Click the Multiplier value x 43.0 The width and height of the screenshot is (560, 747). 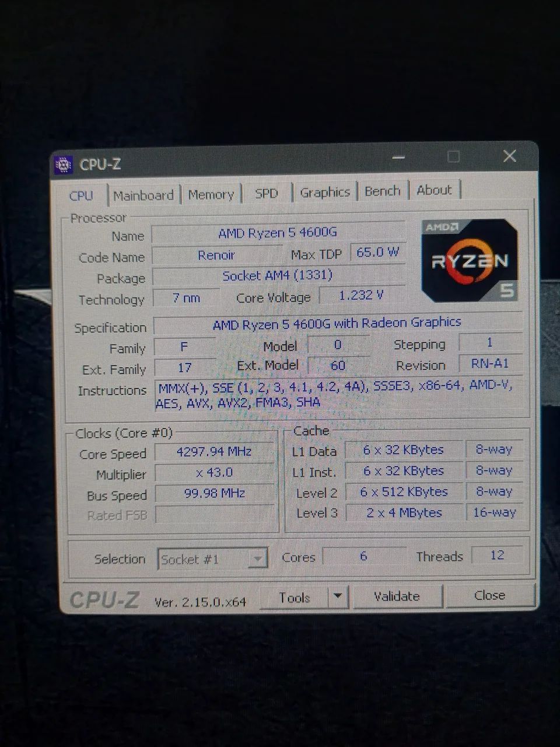(x=214, y=473)
